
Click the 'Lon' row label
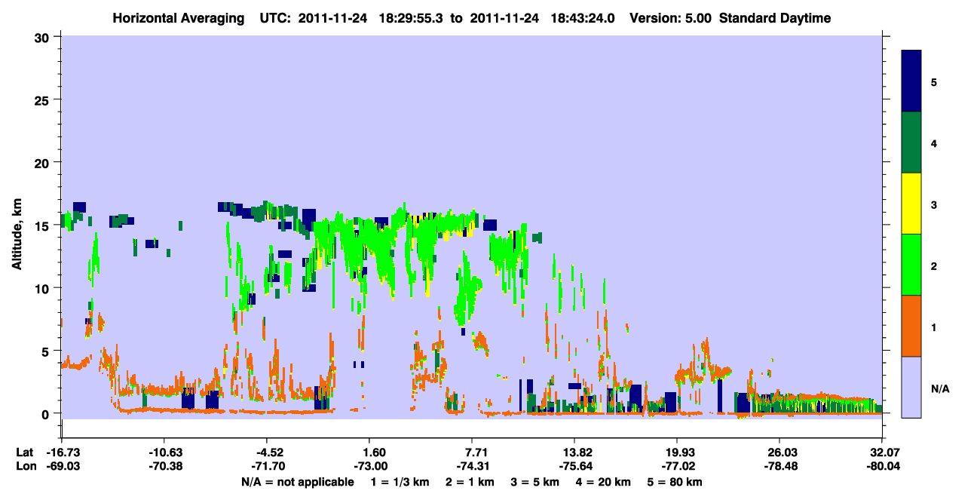(x=25, y=466)
